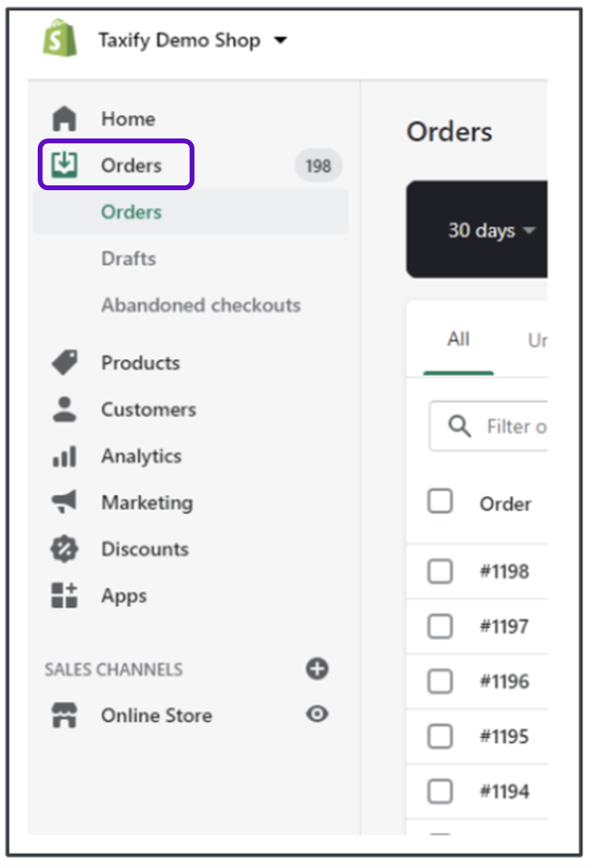Open Products via the tag icon

[64, 363]
